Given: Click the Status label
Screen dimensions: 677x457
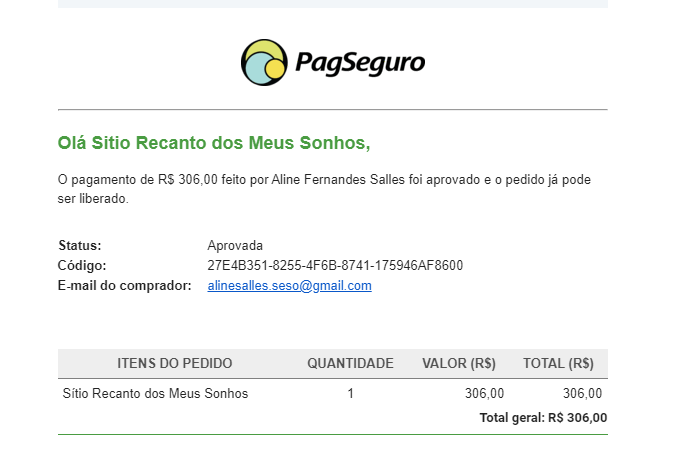Looking at the screenshot, I should (80, 246).
